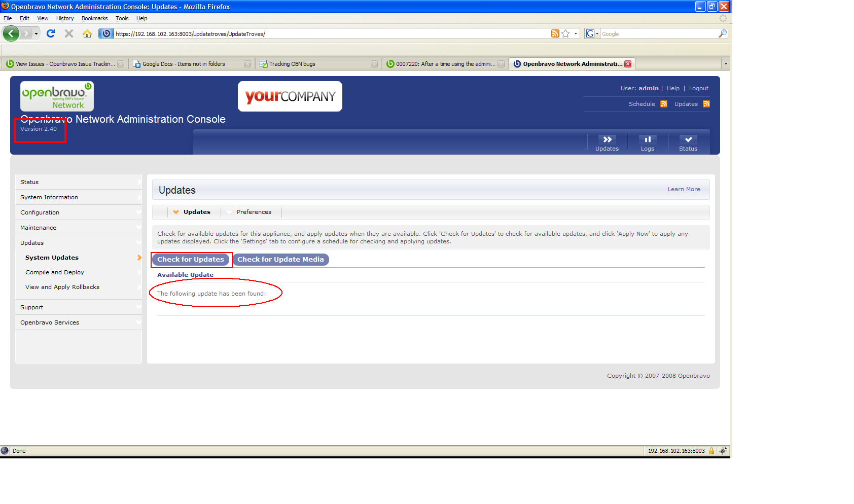Screen dimensions: 854x504
Task: Click the Schedule link in header
Action: click(x=642, y=104)
